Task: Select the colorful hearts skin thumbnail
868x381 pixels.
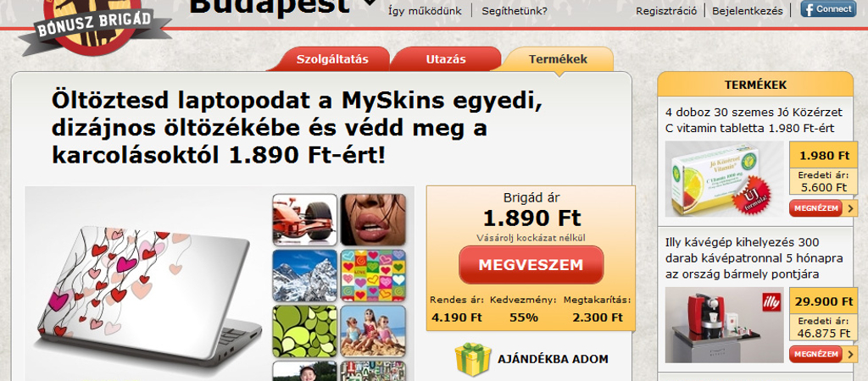Action: (373, 275)
